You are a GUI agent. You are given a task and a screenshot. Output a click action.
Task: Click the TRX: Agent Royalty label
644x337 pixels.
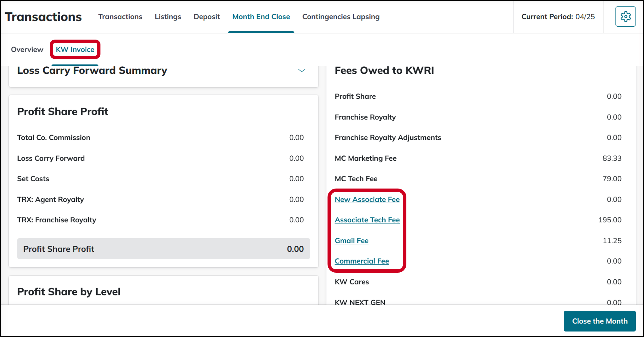(x=50, y=200)
